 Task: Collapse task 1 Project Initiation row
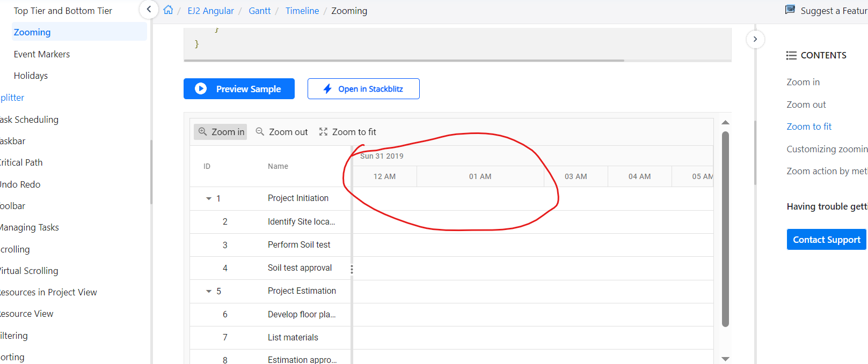[209, 198]
